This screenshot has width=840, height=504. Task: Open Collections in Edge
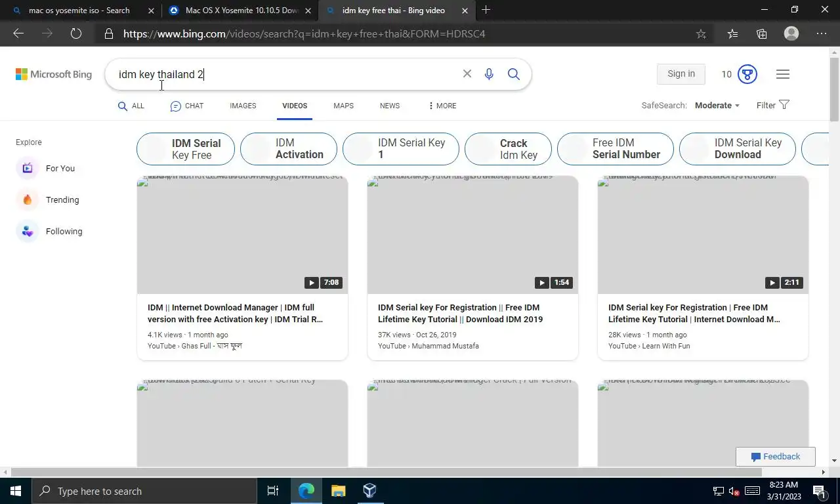click(x=762, y=33)
